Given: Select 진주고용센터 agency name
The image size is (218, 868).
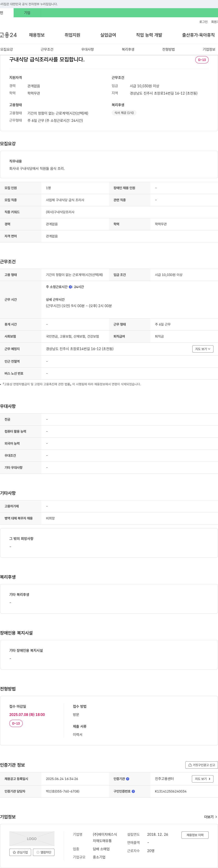Looking at the screenshot, I should 164,779.
